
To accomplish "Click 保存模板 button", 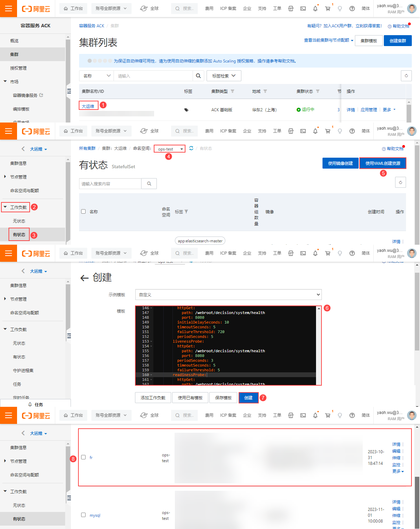I will (223, 398).
